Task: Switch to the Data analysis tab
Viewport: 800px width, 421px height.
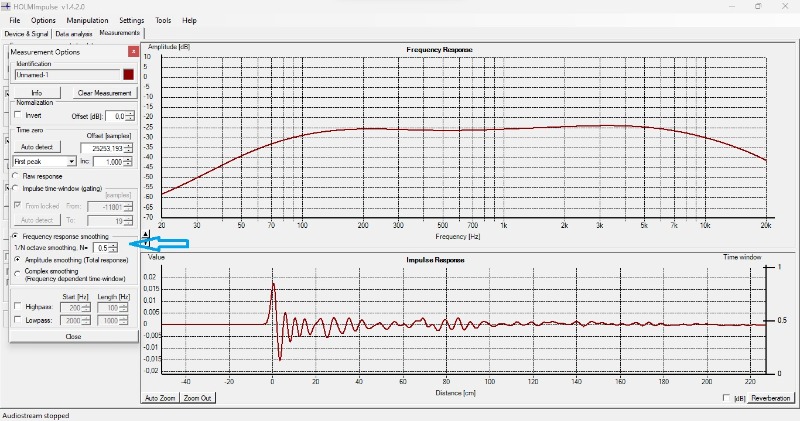Action: click(x=74, y=34)
